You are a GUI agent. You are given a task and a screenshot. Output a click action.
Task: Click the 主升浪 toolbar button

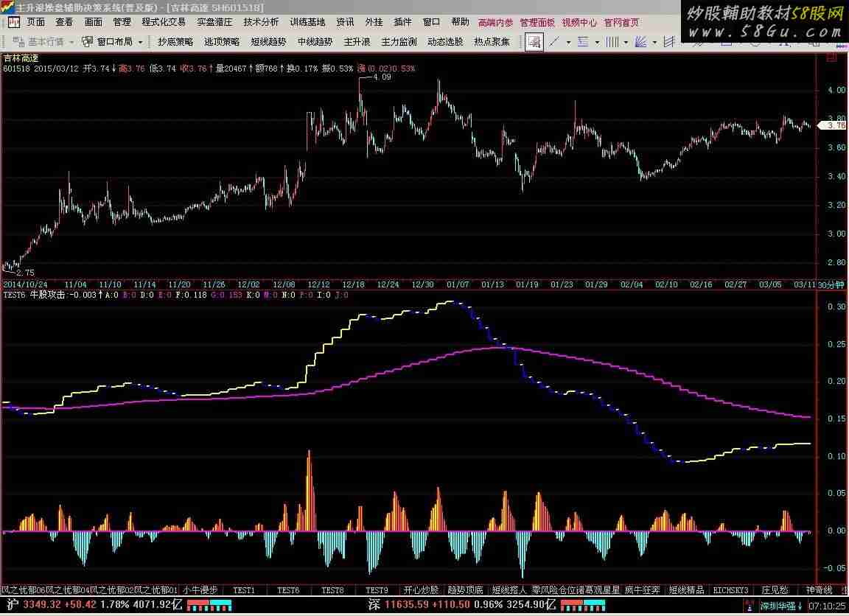tap(357, 42)
